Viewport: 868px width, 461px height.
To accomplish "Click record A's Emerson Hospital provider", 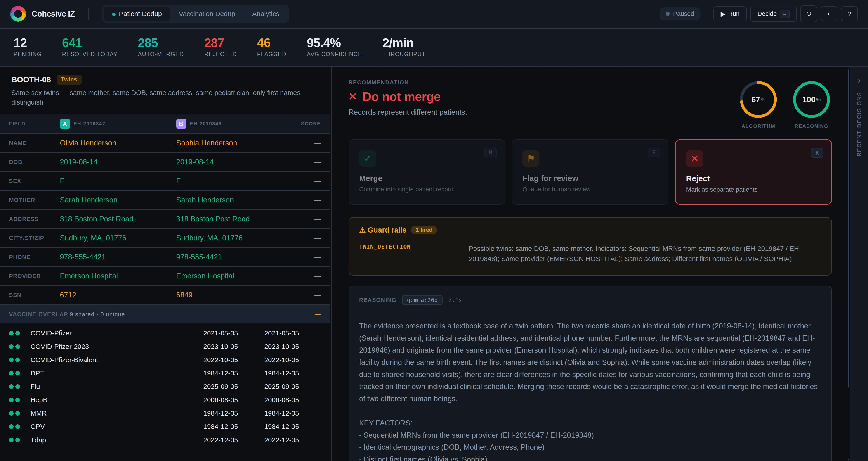I will 89,276.
